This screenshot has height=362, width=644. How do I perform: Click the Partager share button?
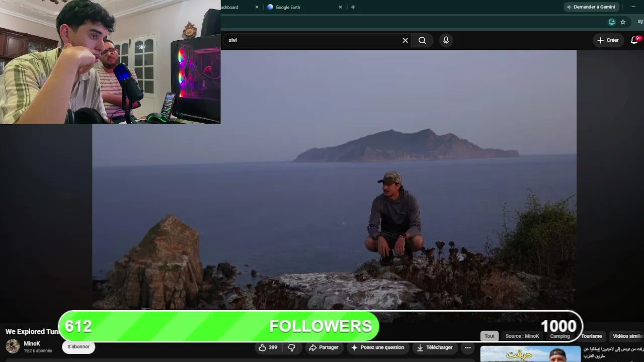click(324, 347)
